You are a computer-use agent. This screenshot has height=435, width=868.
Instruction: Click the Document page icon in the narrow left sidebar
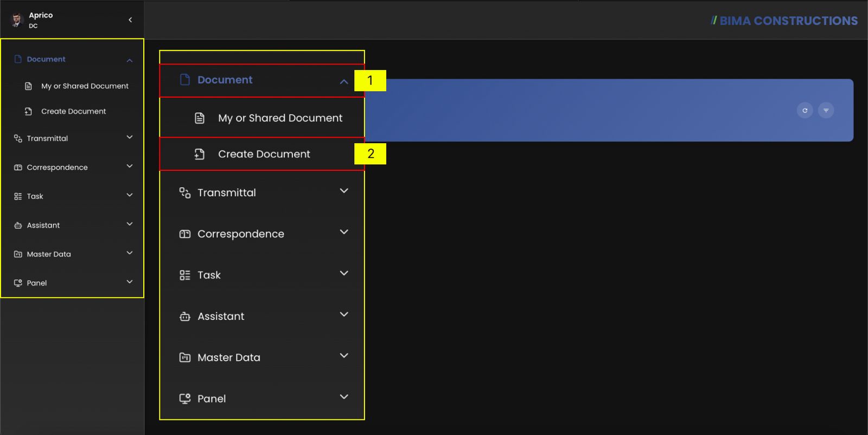pyautogui.click(x=18, y=59)
